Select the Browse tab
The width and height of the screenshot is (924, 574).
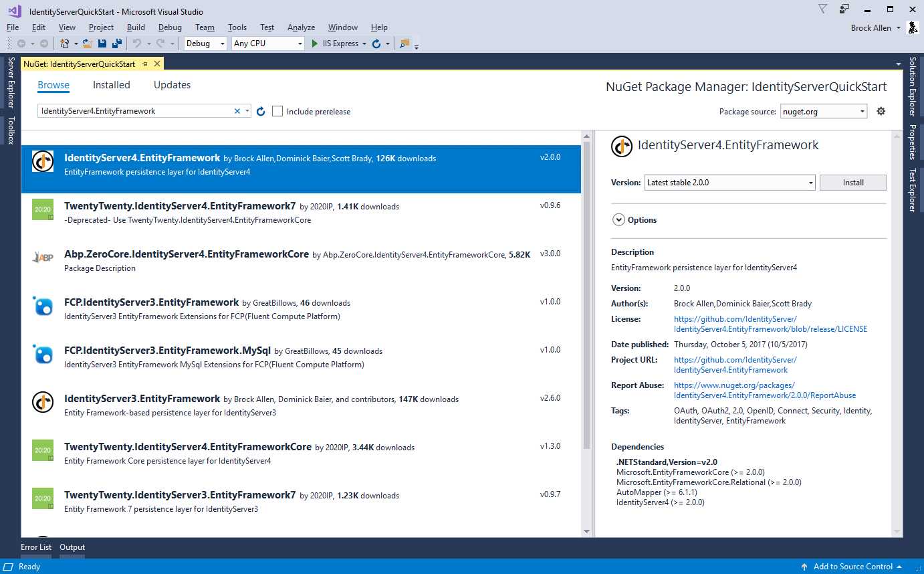click(53, 85)
